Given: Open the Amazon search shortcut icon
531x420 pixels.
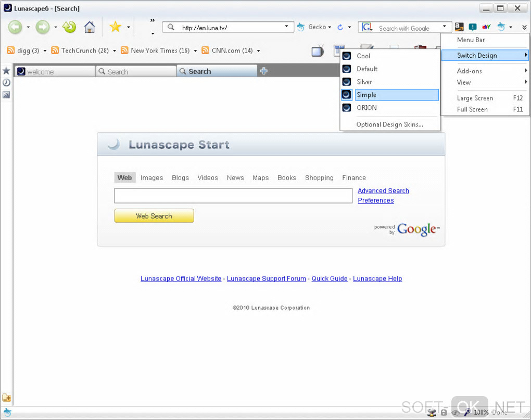Looking at the screenshot, I should [x=459, y=27].
